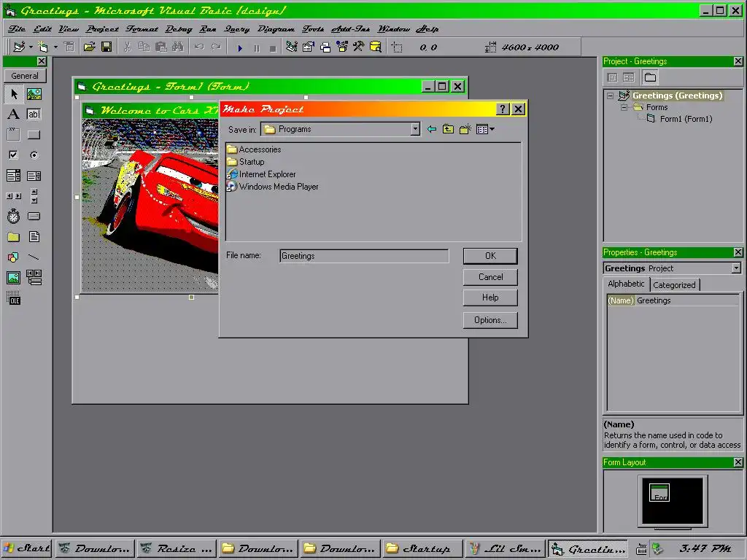Select the ComboBox control in toolbox

(x=14, y=176)
